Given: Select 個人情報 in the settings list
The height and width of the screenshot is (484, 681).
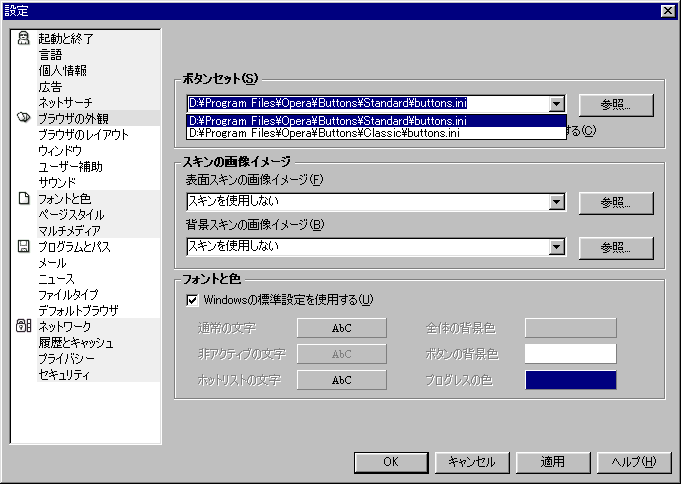Looking at the screenshot, I should pyautogui.click(x=63, y=70).
